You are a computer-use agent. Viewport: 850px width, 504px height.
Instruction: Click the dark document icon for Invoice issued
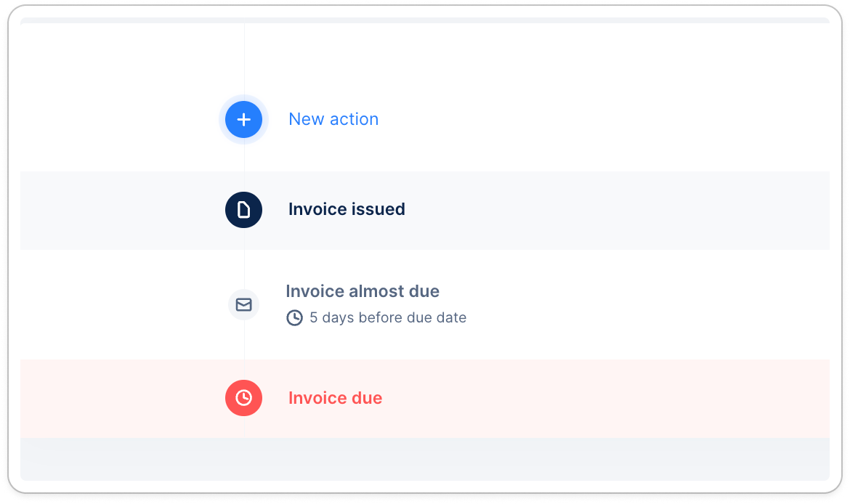[x=243, y=210]
